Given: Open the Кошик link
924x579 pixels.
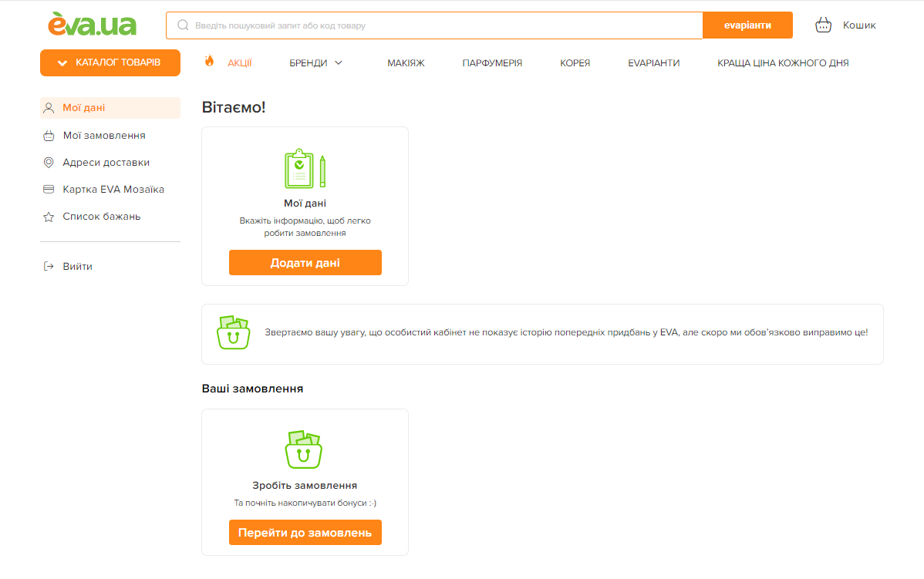Looking at the screenshot, I should (859, 25).
